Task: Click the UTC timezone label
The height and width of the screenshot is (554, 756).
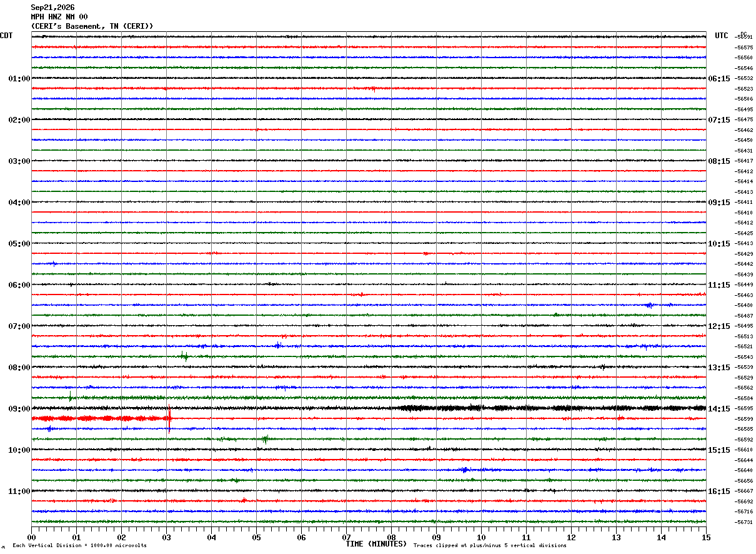Action: point(722,36)
